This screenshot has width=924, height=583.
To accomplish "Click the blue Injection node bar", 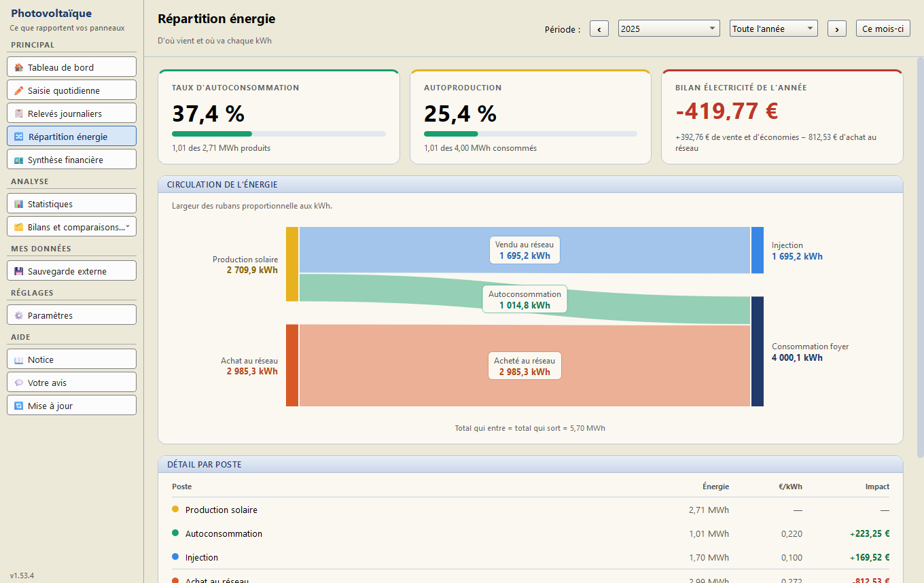I will click(758, 250).
